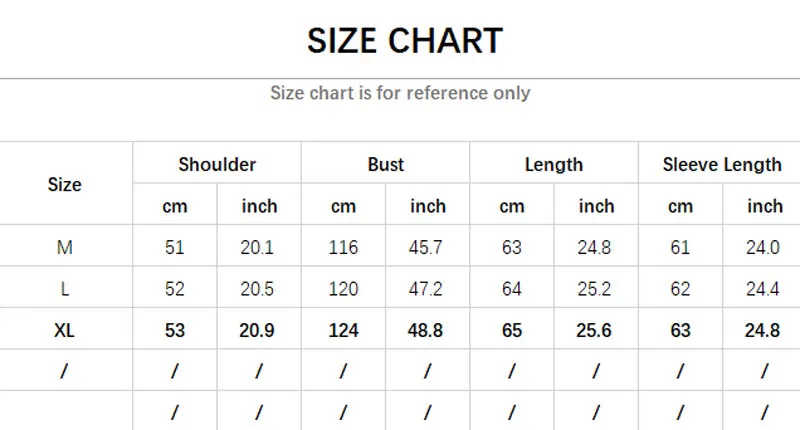Select the Shoulder column header
The height and width of the screenshot is (430, 800).
coord(217,164)
